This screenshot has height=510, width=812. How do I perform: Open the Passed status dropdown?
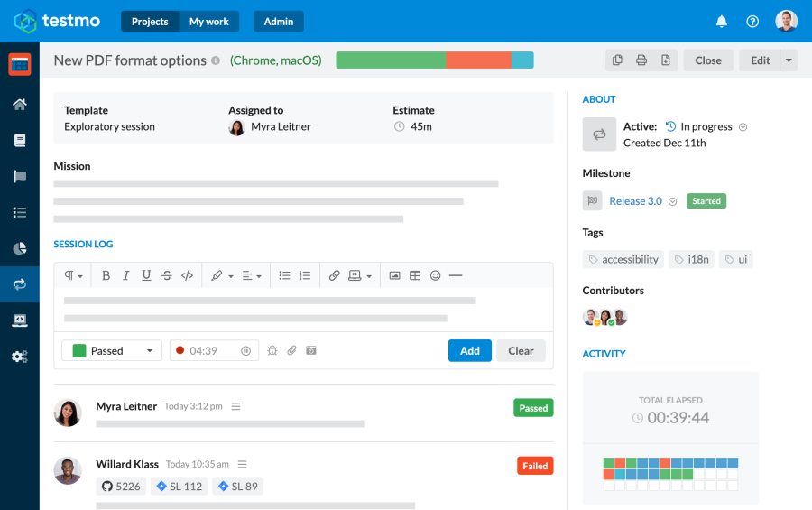112,351
